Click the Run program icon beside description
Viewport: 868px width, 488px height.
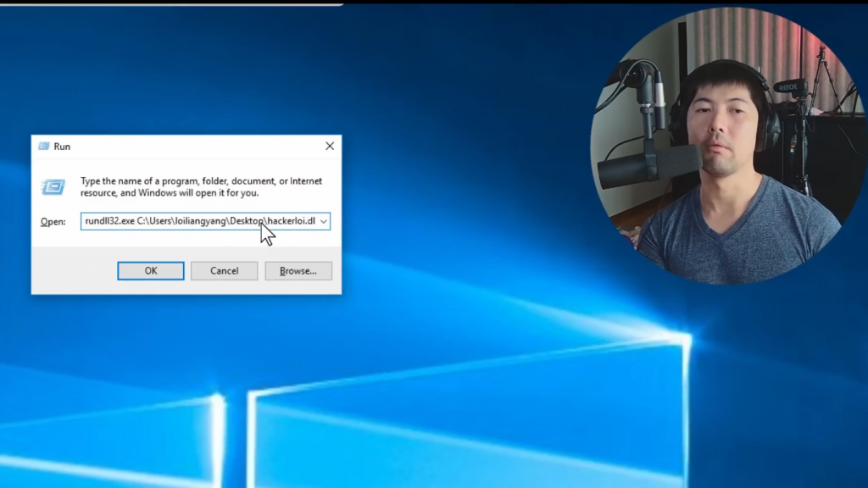[53, 187]
